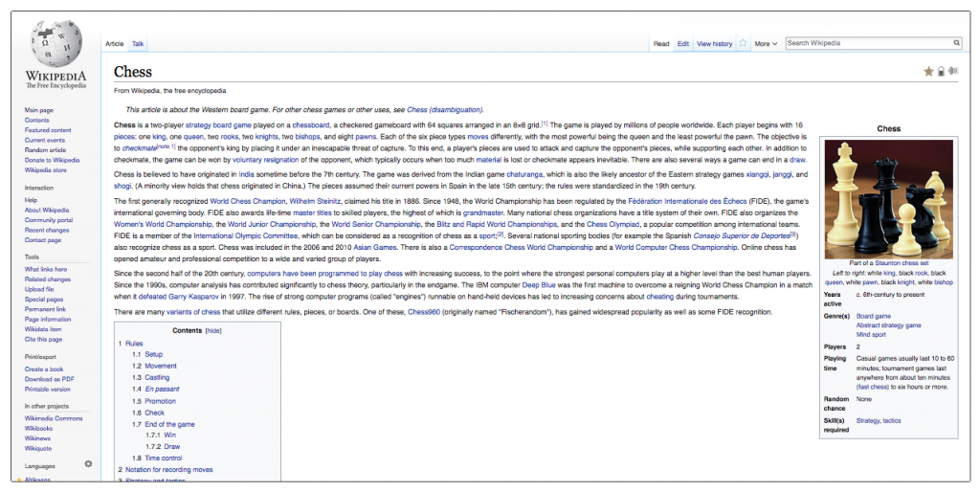Click the spoken article speaker icon
This screenshot has width=980, height=492.
click(x=953, y=71)
